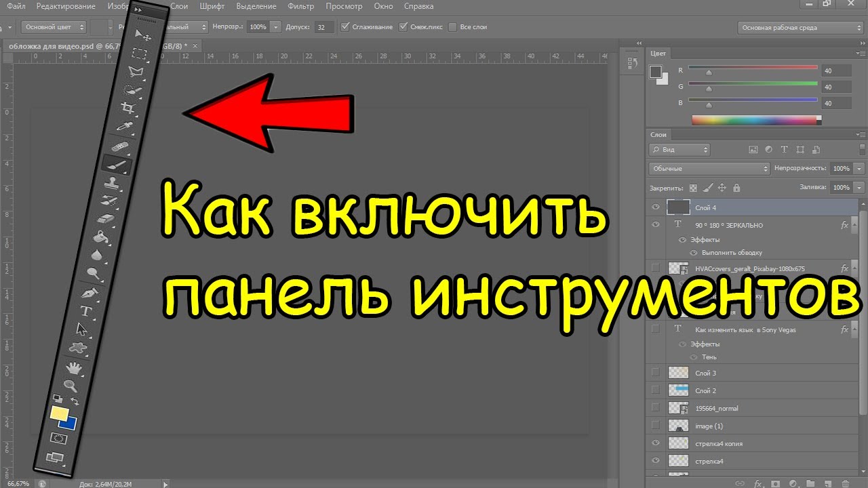Select the Paint Bucket tool
This screenshot has height=488, width=868.
(x=101, y=238)
